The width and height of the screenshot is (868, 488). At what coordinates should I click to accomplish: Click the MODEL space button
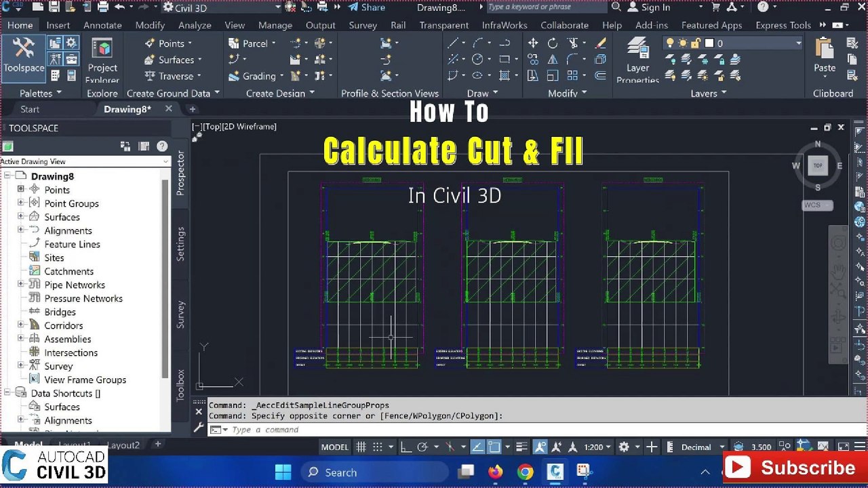[335, 447]
